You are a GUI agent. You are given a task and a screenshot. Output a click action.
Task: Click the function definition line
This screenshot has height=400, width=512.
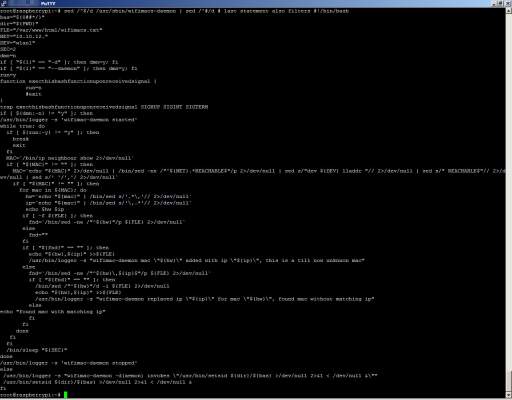pyautogui.click(x=78, y=81)
